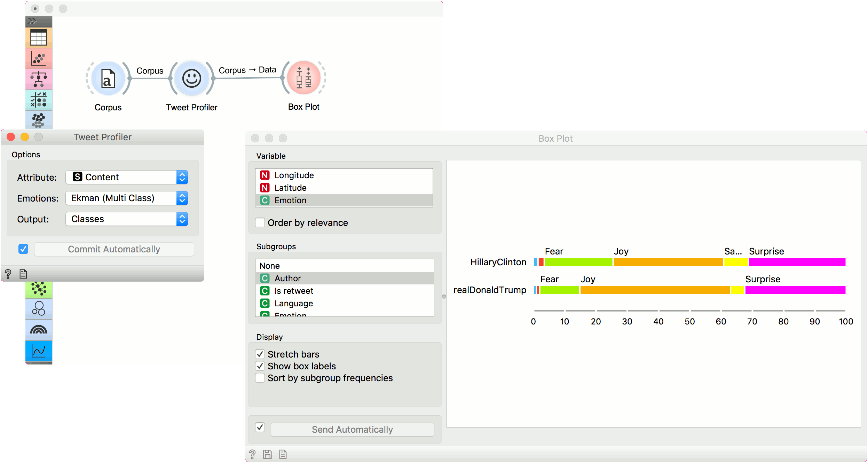Open the Emotions Ekman dropdown
The width and height of the screenshot is (868, 463).
tap(127, 198)
